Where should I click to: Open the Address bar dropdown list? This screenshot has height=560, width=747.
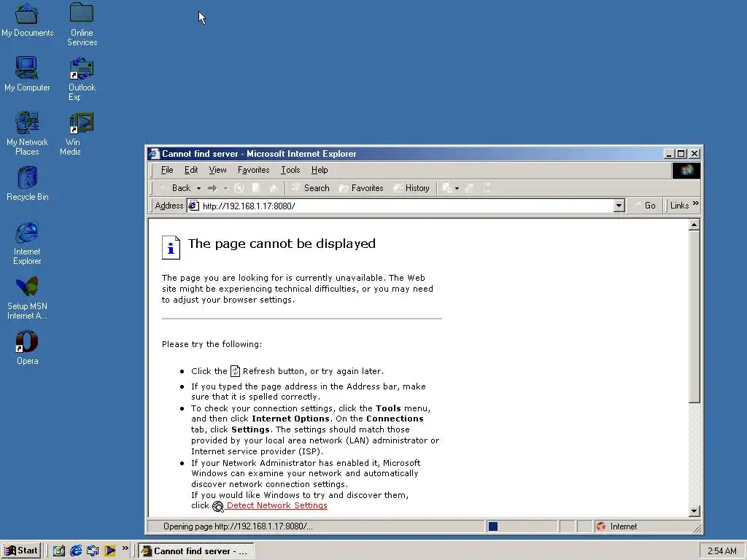(619, 206)
